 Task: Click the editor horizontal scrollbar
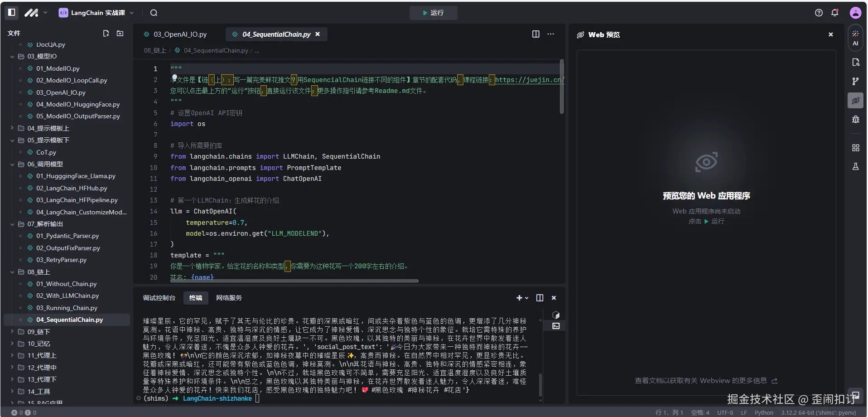click(294, 281)
